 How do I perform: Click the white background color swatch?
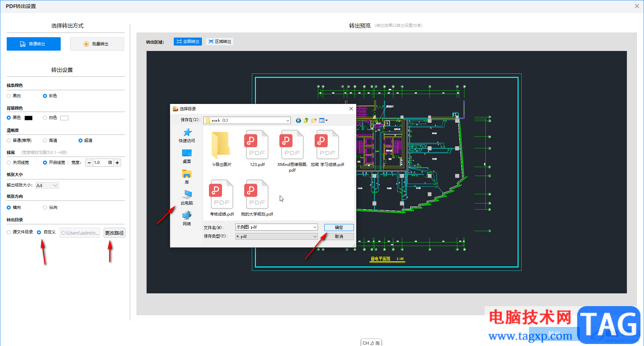pos(64,118)
